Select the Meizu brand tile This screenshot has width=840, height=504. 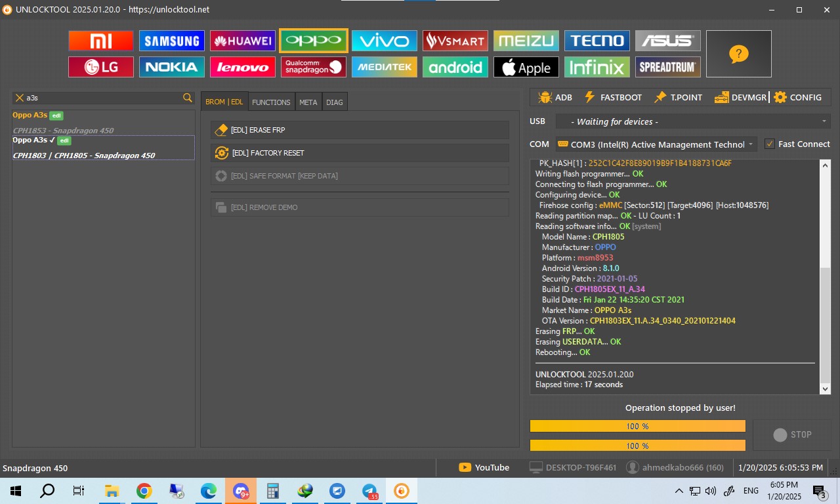(x=526, y=41)
